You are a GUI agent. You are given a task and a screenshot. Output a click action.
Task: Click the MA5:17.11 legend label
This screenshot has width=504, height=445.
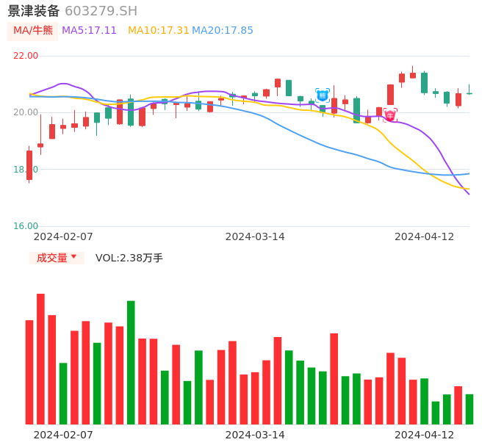(89, 31)
